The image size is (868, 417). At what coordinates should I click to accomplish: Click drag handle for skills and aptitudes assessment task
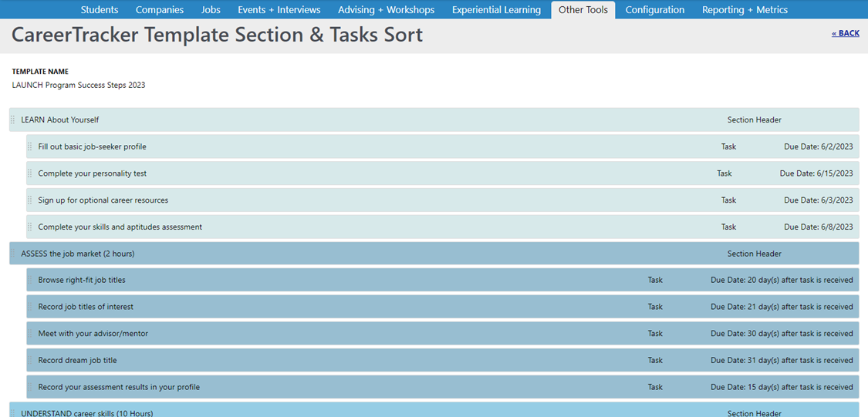pos(30,227)
